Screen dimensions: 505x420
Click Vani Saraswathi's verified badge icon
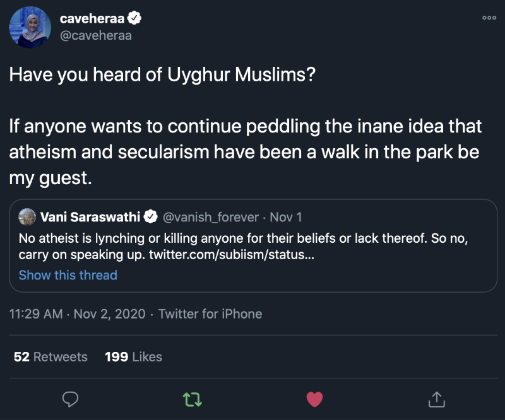tap(150, 216)
